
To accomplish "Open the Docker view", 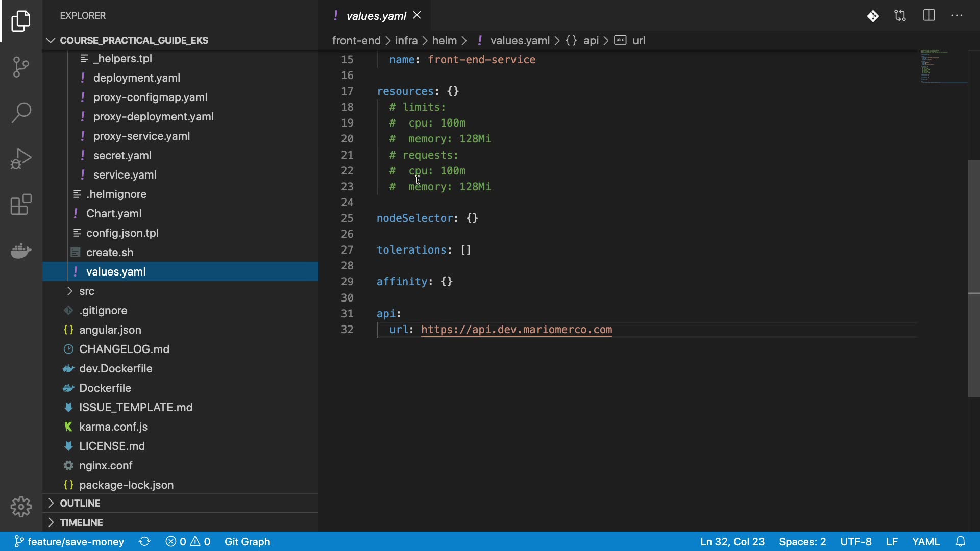I will pyautogui.click(x=21, y=251).
